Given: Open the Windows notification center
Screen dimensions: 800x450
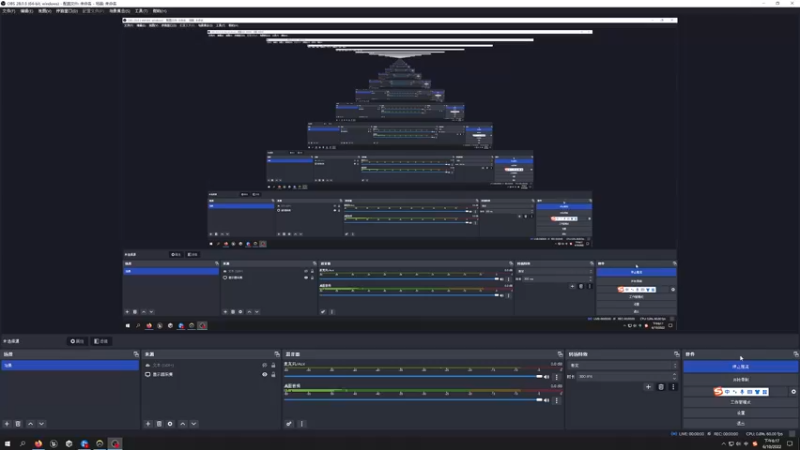Looking at the screenshot, I should (x=790, y=444).
